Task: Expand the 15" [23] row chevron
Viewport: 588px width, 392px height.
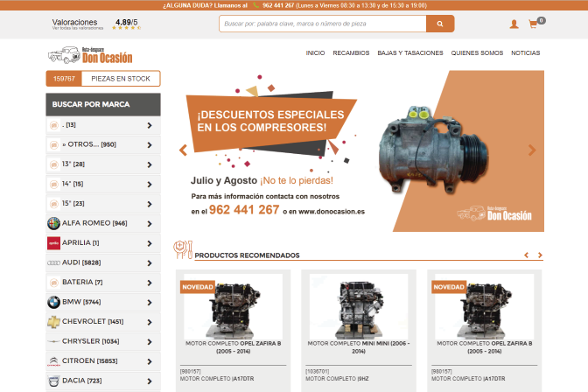Action: pyautogui.click(x=150, y=204)
